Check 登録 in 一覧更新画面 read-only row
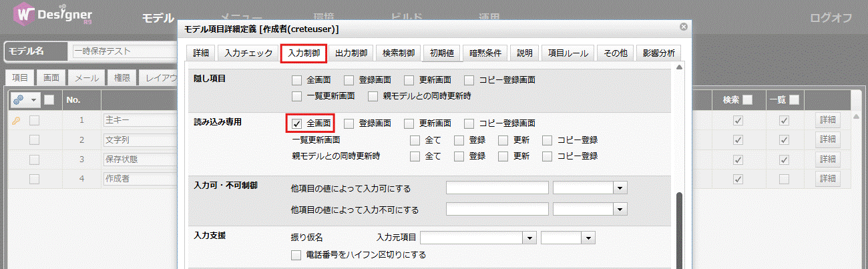Screen dimensions: 868x269 [459, 140]
